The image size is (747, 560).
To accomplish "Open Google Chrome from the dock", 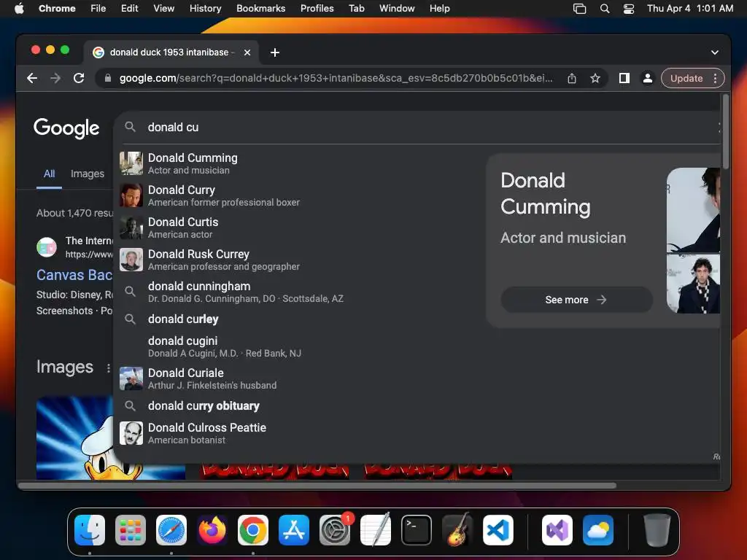I will click(253, 530).
